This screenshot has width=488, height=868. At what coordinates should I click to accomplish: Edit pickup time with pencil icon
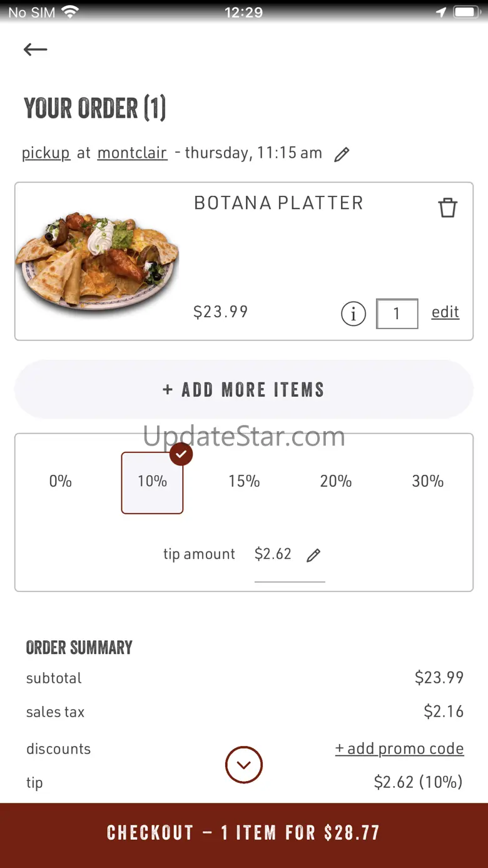(342, 155)
